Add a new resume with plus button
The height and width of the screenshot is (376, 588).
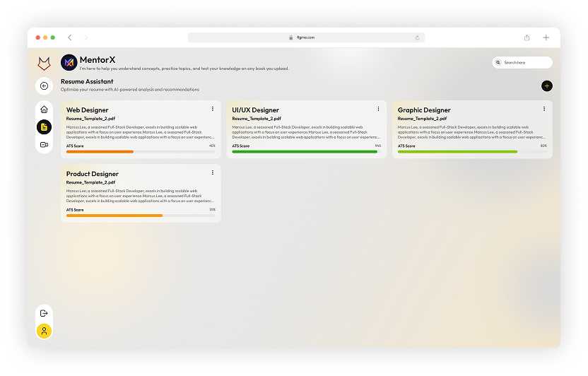tap(546, 86)
